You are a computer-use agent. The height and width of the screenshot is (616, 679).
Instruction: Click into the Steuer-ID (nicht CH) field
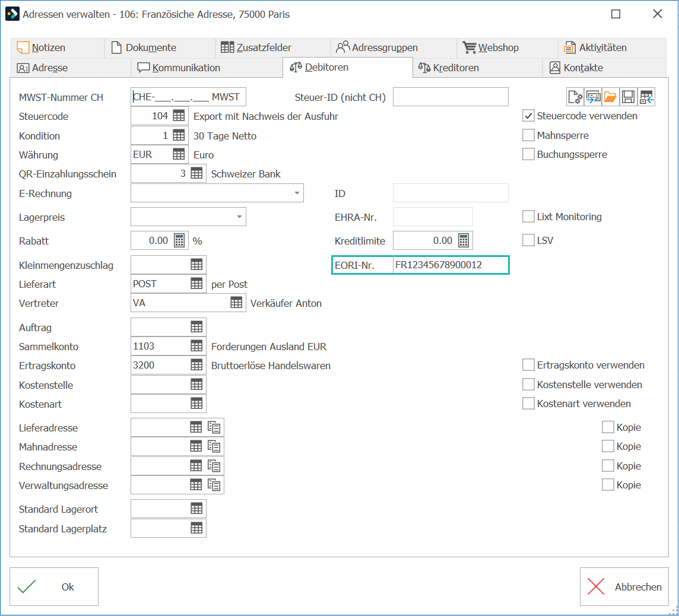[x=450, y=97]
